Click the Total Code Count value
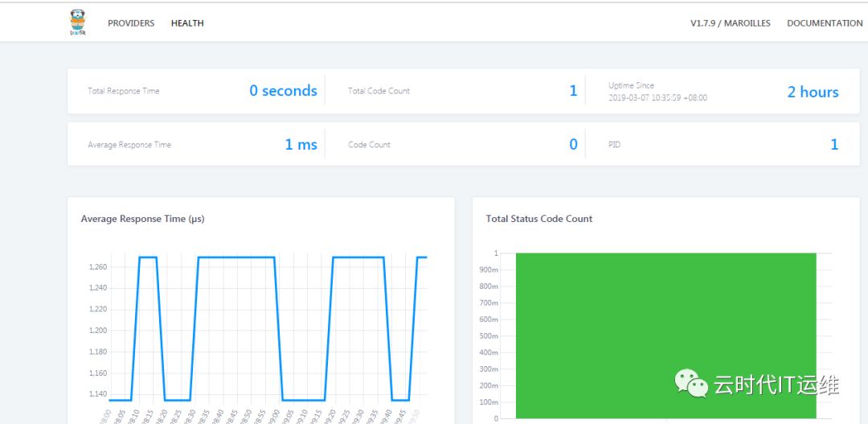 tap(574, 91)
